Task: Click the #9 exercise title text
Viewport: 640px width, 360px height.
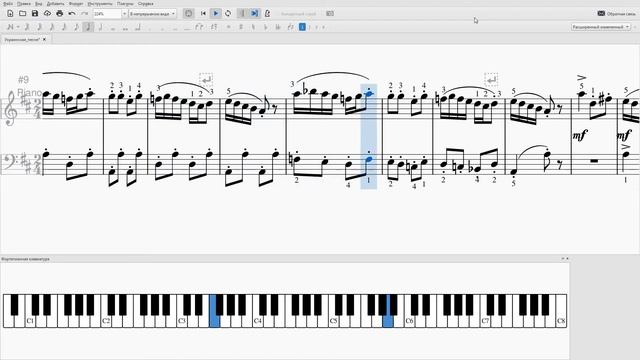Action: pyautogui.click(x=23, y=80)
